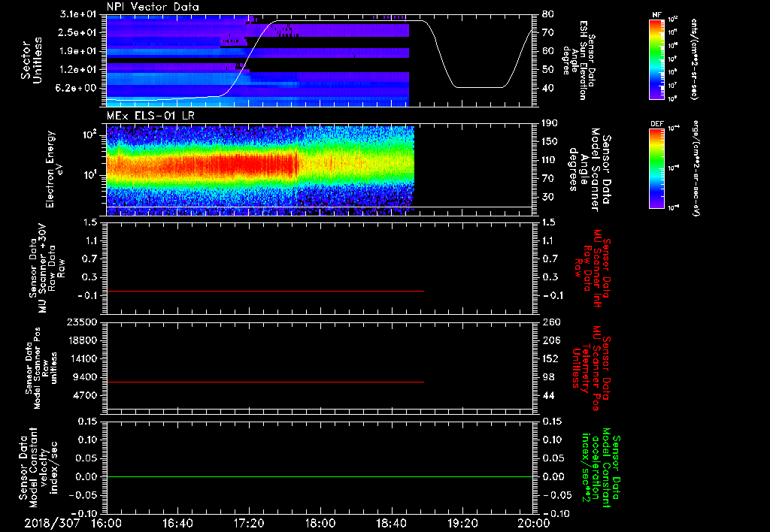The image size is (770, 532).
Task: Click the 3.1e+01 sector tick label
Action: 77,14
